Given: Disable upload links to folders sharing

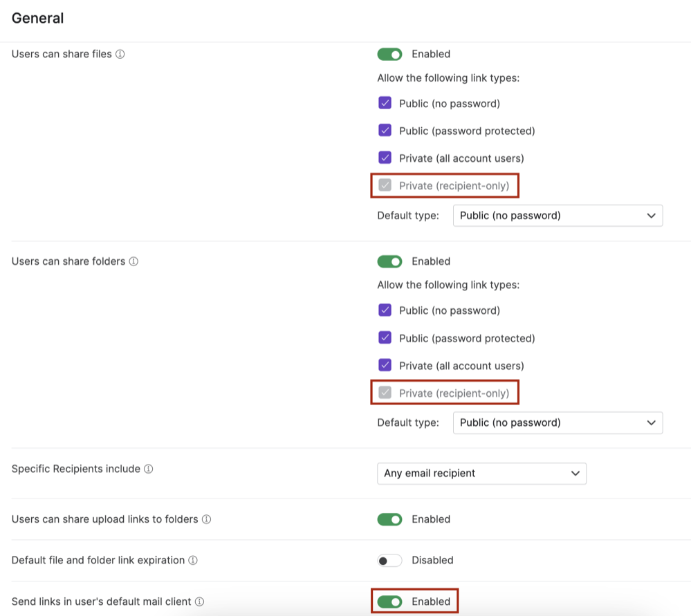Looking at the screenshot, I should (389, 519).
